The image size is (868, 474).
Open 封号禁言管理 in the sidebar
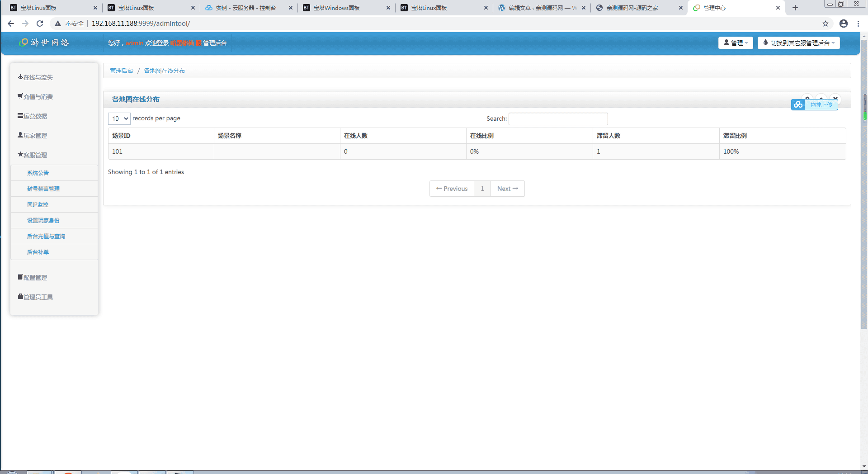pos(43,189)
